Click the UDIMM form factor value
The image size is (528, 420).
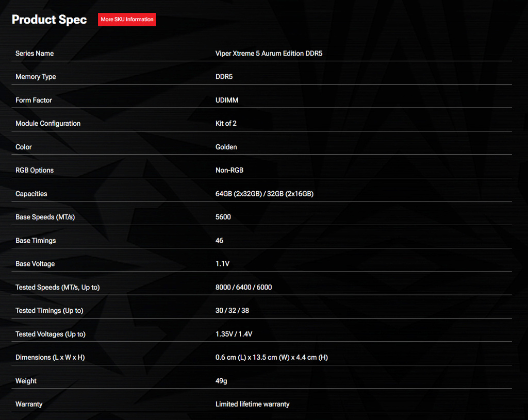[227, 100]
